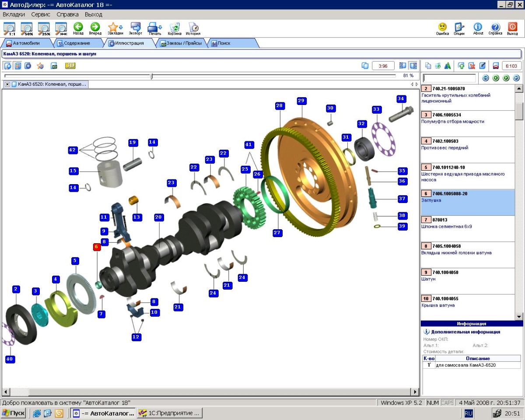This screenshot has width=525, height=420.
Task: Select part 7406.1005534 Полумуфта отбора мощности
Action: [x=468, y=123]
